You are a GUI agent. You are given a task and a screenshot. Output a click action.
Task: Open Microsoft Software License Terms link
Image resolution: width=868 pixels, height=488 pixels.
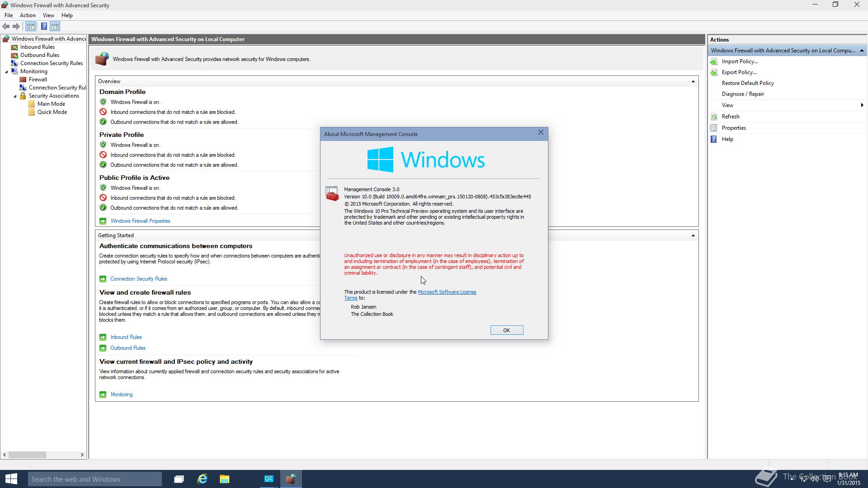coord(447,292)
